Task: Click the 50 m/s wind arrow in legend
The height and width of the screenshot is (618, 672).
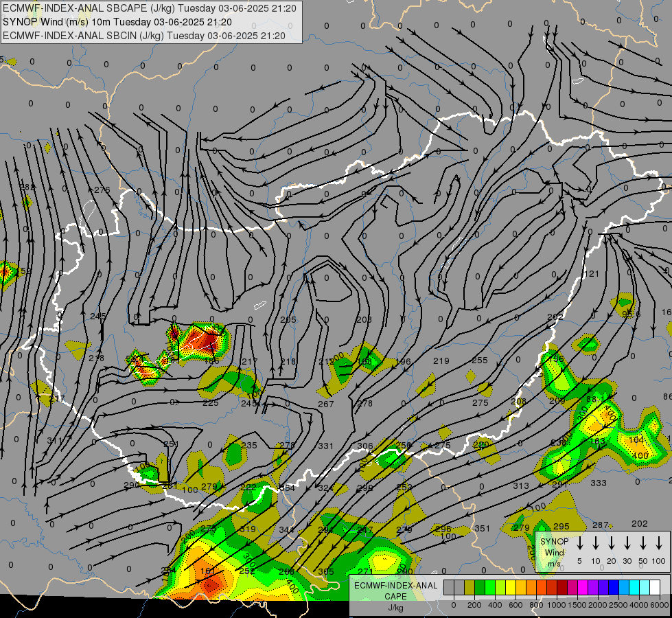Action: tap(643, 543)
